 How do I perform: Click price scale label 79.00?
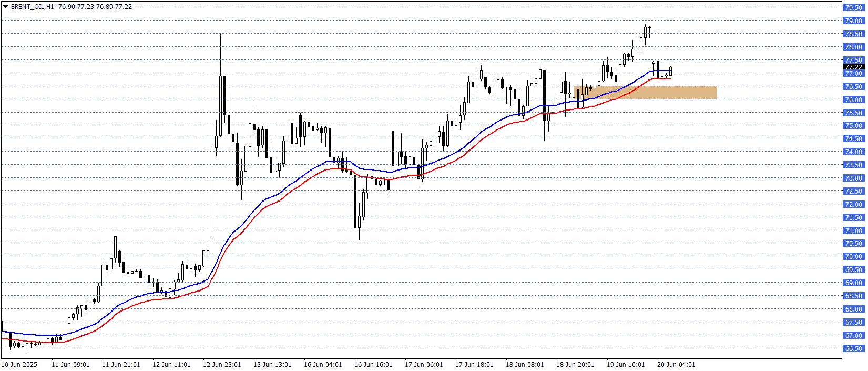tap(853, 21)
